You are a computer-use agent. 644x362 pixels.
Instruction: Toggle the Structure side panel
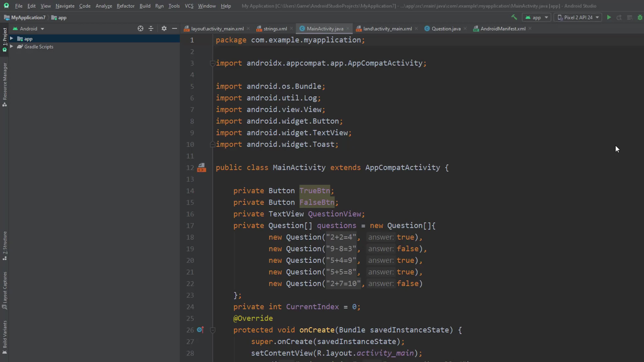[x=5, y=246]
